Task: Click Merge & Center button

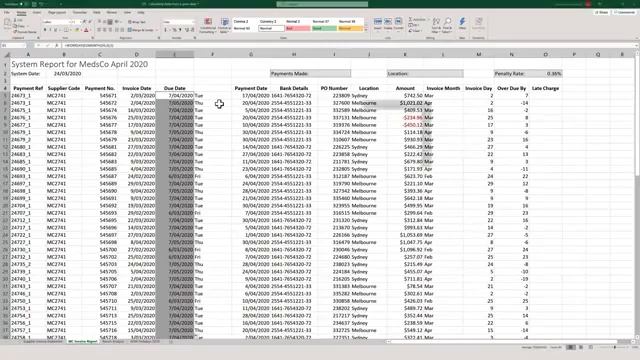Action: 141,30
